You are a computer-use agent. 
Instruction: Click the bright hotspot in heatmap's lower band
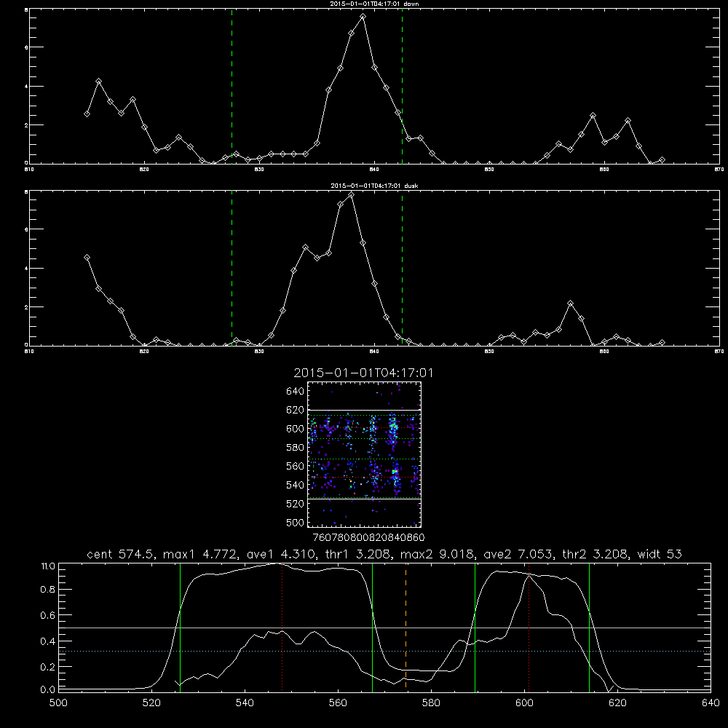(395, 472)
